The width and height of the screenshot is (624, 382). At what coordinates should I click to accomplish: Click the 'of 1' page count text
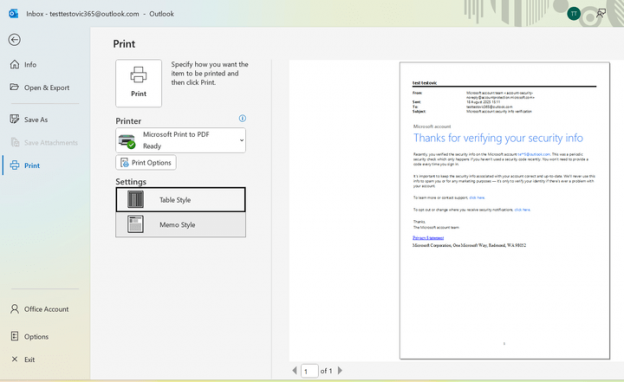326,371
